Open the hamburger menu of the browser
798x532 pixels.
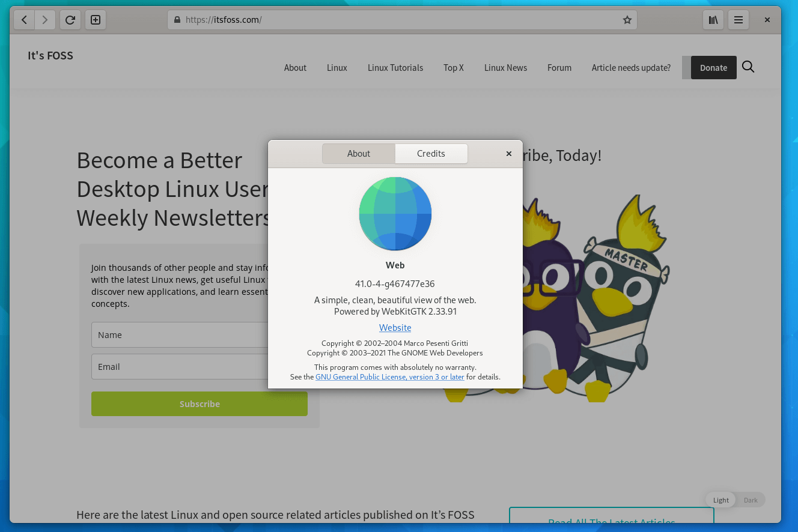click(x=738, y=19)
